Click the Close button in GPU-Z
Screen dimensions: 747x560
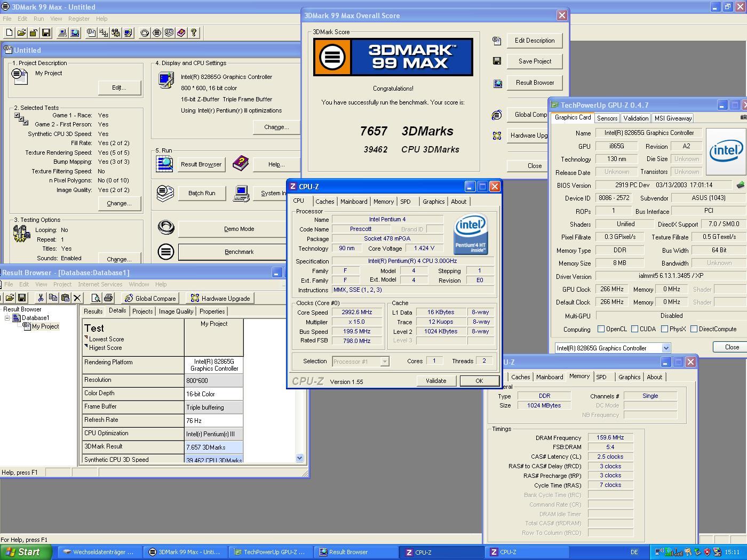tap(730, 347)
